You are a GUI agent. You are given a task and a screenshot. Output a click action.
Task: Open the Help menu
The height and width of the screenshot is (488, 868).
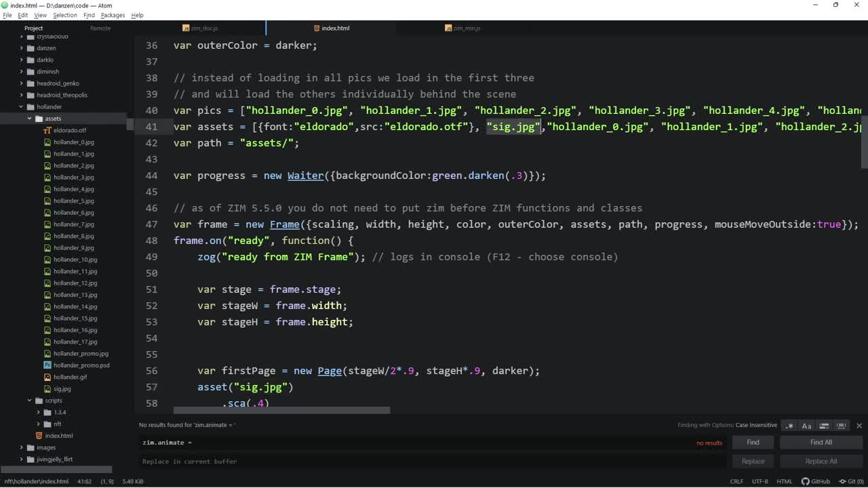pyautogui.click(x=137, y=15)
